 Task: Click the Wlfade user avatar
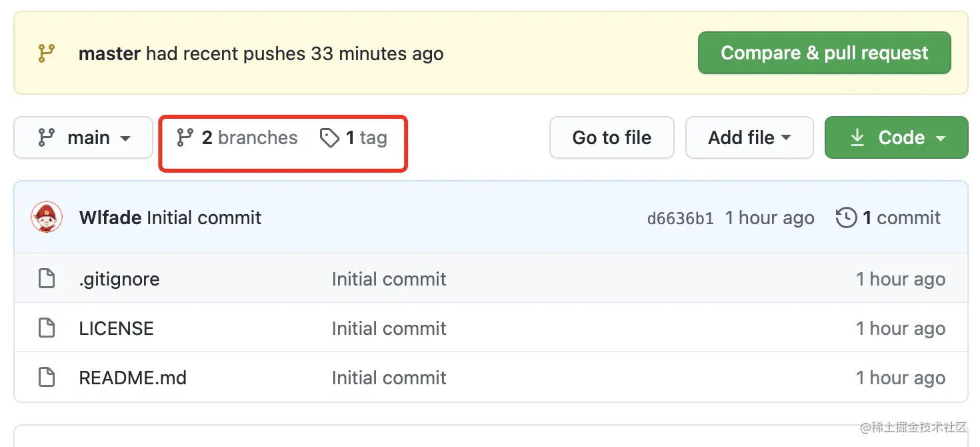(x=47, y=218)
